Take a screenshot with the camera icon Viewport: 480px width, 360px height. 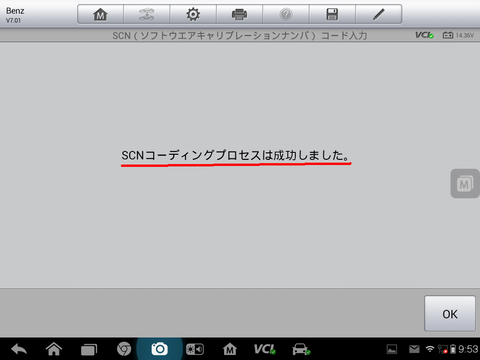point(159,349)
